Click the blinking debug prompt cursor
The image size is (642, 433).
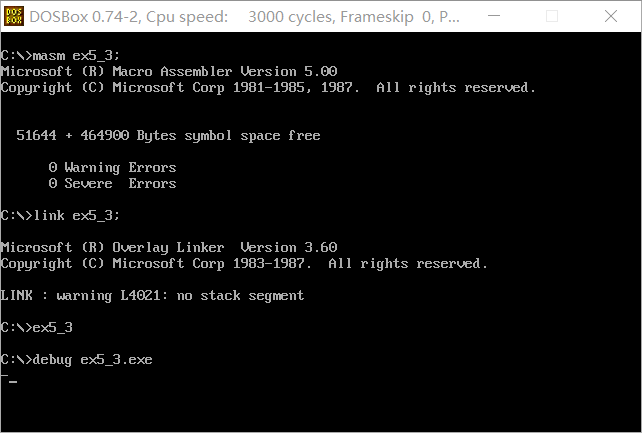pyautogui.click(x=12, y=380)
